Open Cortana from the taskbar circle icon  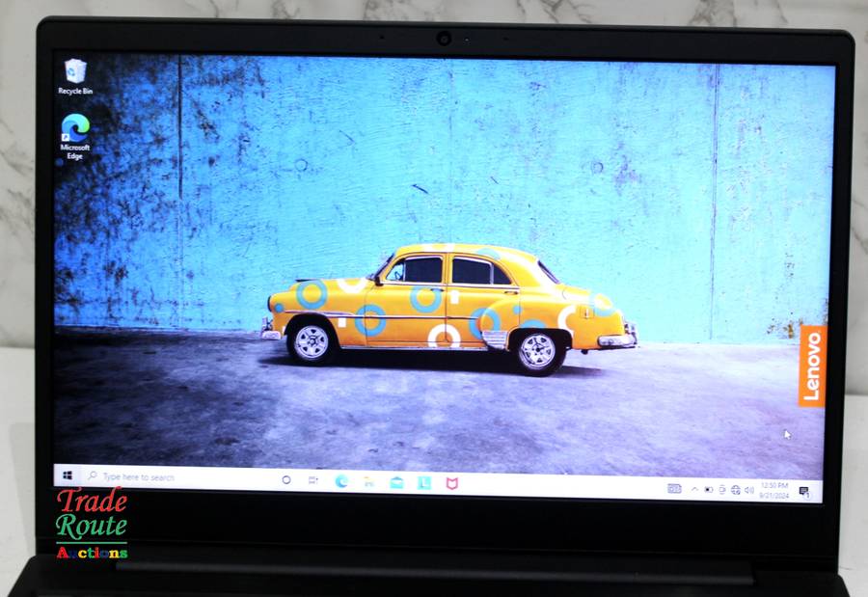click(x=286, y=479)
